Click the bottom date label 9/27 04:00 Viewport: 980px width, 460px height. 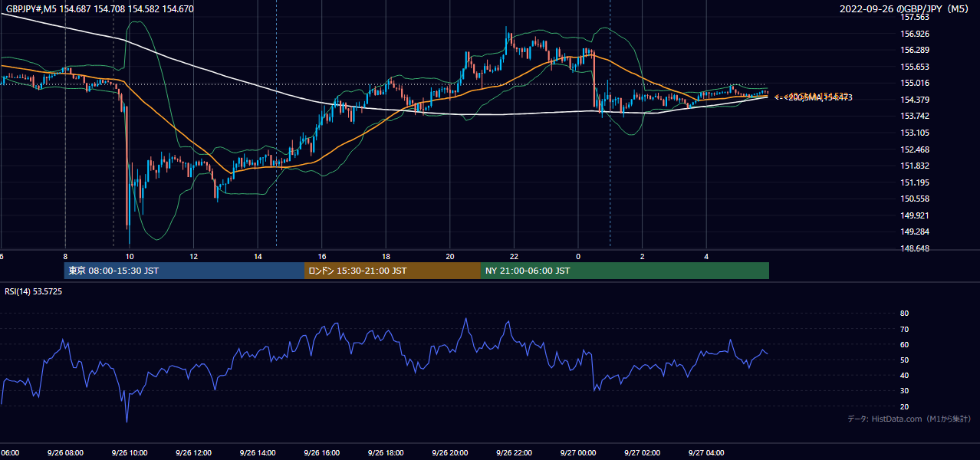coord(706,453)
